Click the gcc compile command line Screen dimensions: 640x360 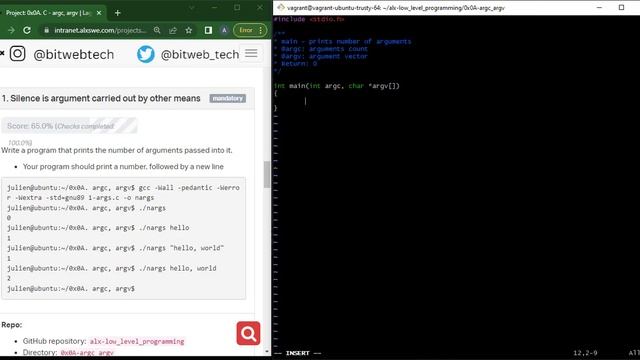point(123,193)
